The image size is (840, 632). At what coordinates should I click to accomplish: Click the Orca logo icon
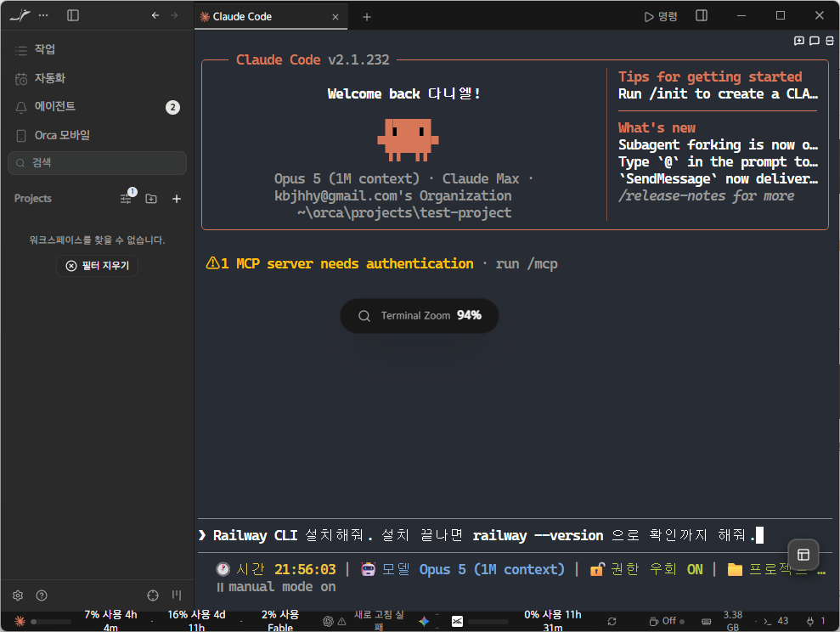click(20, 15)
